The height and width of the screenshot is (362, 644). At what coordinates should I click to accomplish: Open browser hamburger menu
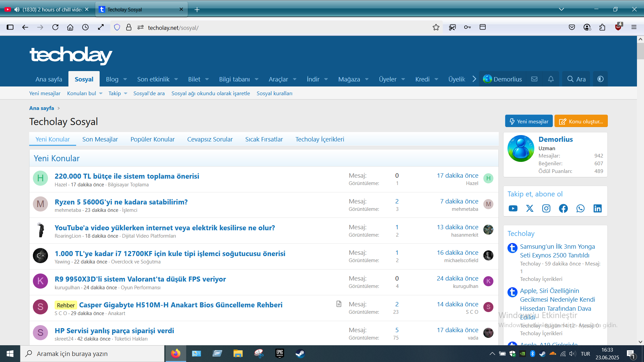[634, 27]
